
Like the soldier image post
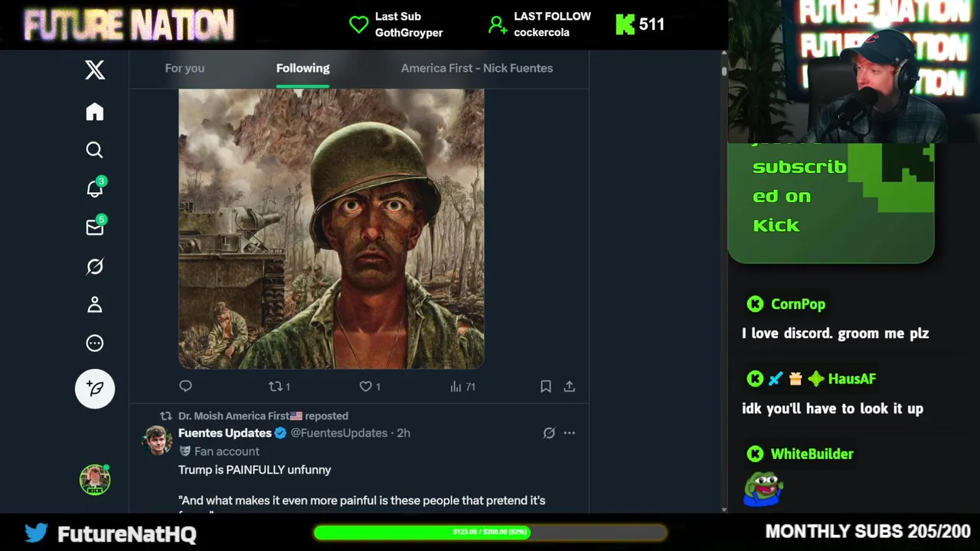(369, 386)
